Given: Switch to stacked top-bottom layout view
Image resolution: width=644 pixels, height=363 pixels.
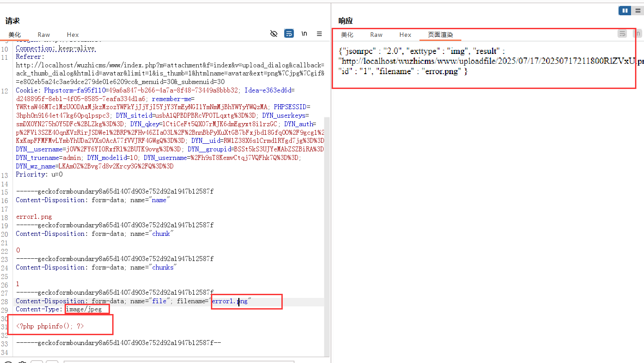Looking at the screenshot, I should point(637,10).
